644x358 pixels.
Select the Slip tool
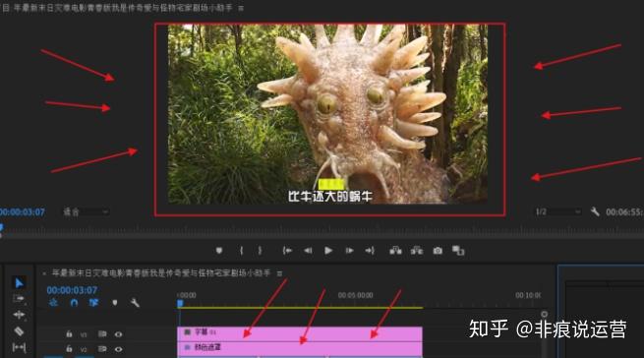19,348
